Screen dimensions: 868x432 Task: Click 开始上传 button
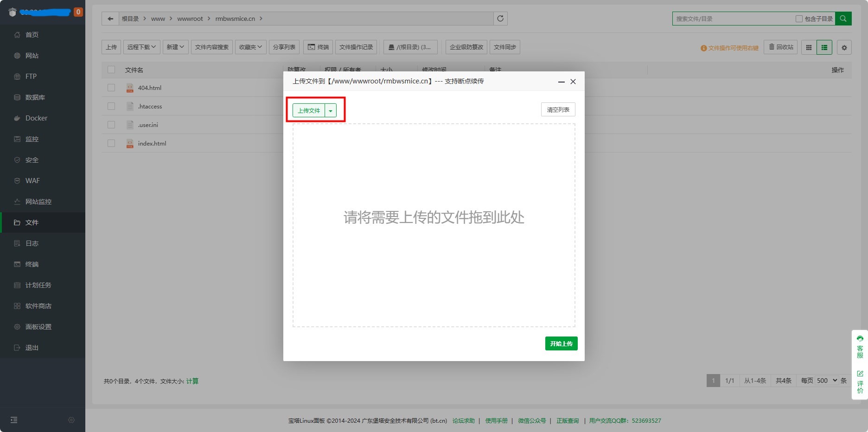[561, 343]
